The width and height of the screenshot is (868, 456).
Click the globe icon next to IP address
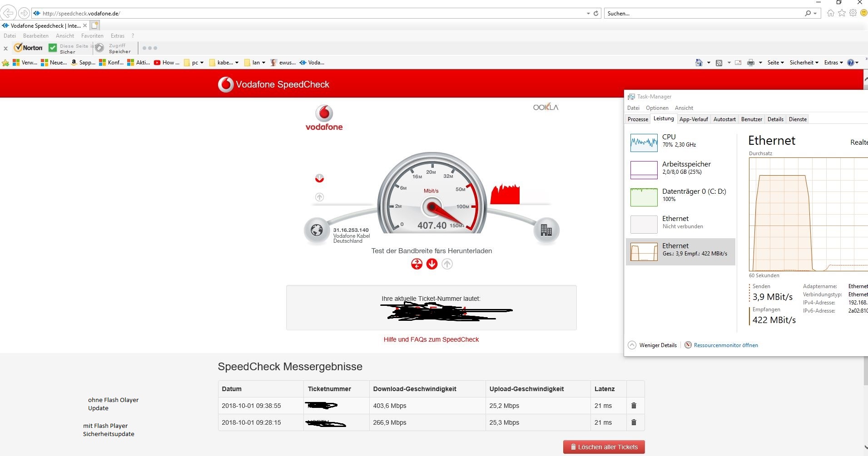317,230
